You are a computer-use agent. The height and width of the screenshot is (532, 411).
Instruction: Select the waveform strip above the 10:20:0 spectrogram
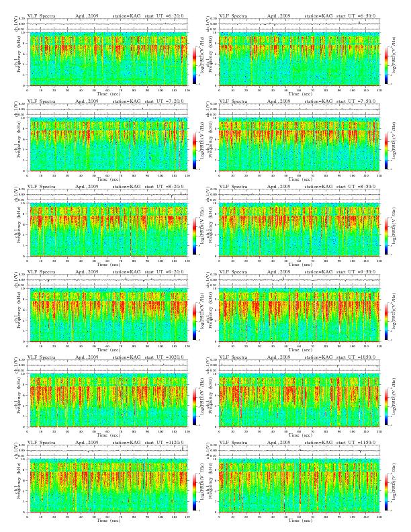coord(107,365)
